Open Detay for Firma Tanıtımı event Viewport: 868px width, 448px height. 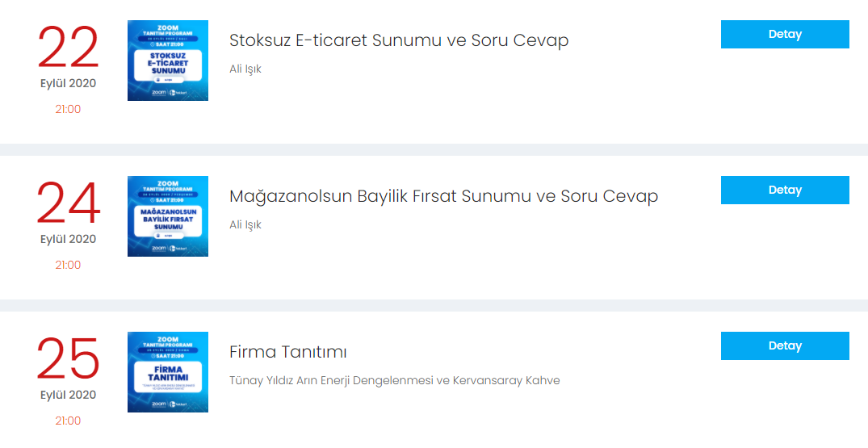(784, 345)
